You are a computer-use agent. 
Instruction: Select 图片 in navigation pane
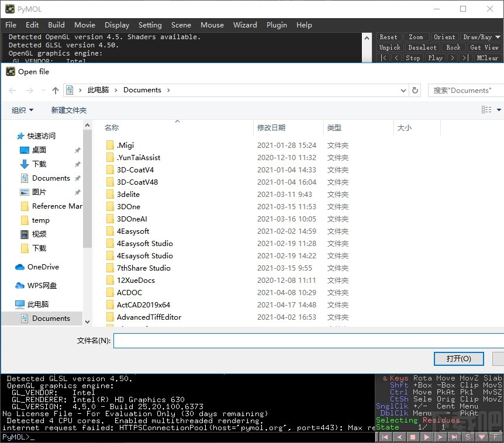click(39, 192)
